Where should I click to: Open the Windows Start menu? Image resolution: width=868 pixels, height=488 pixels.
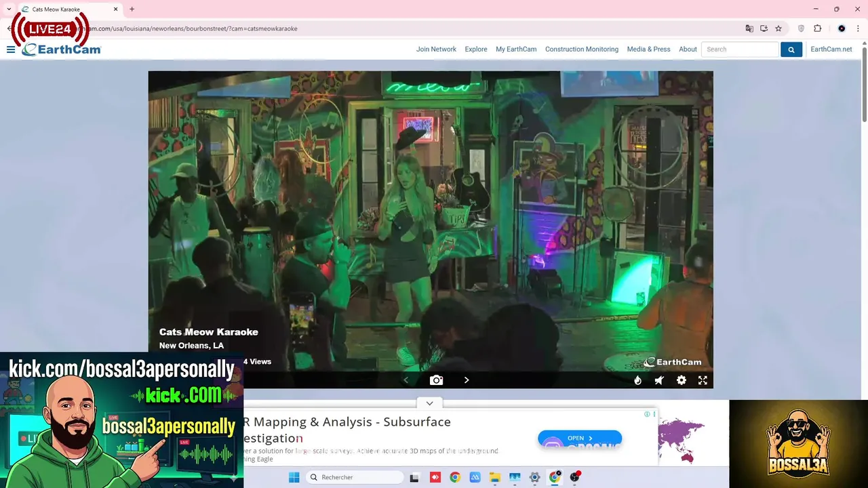click(294, 477)
